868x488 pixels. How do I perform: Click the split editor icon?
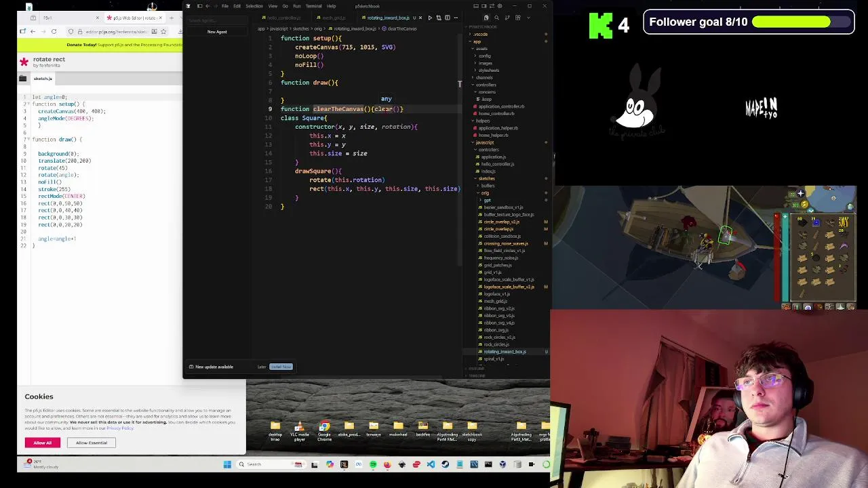click(447, 18)
